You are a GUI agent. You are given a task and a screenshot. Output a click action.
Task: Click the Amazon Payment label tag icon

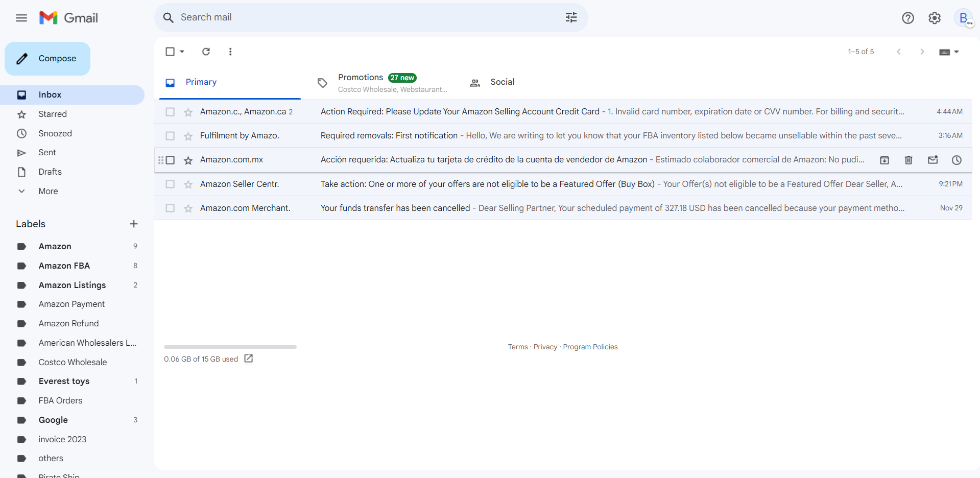pos(21,304)
